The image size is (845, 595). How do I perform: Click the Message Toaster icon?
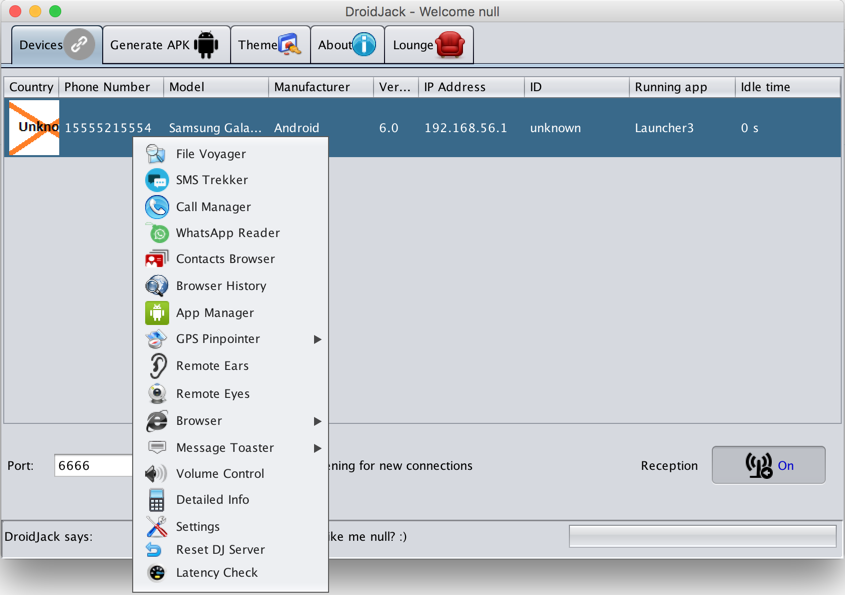157,447
